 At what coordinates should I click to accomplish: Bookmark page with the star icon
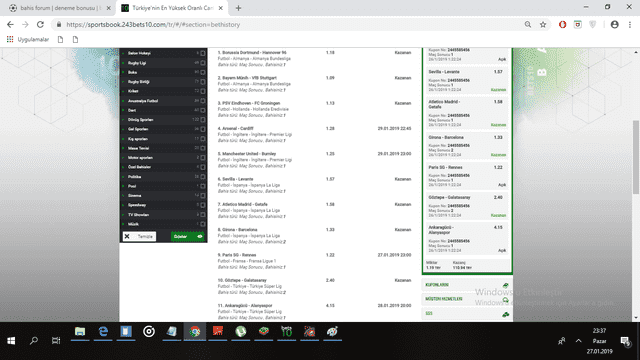[x=543, y=24]
